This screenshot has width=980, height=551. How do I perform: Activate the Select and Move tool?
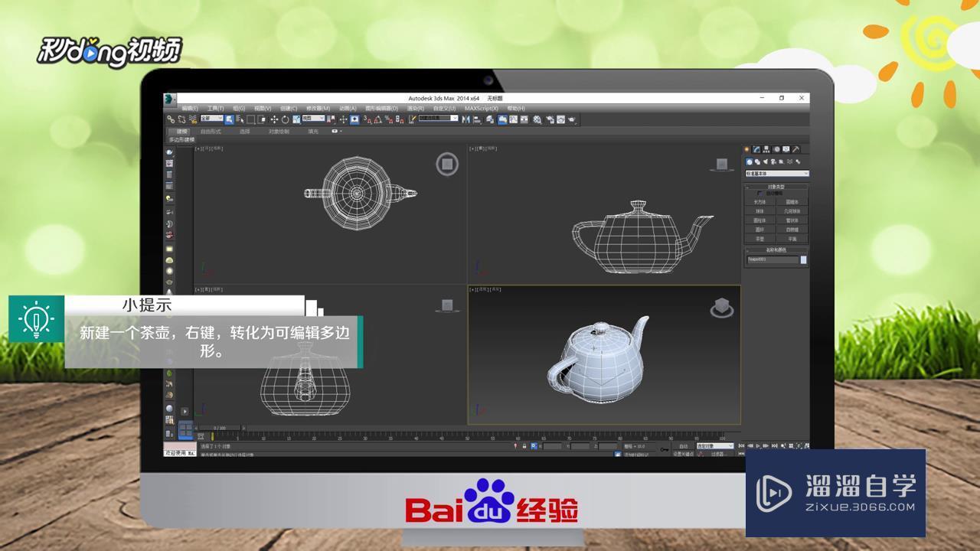[274, 119]
